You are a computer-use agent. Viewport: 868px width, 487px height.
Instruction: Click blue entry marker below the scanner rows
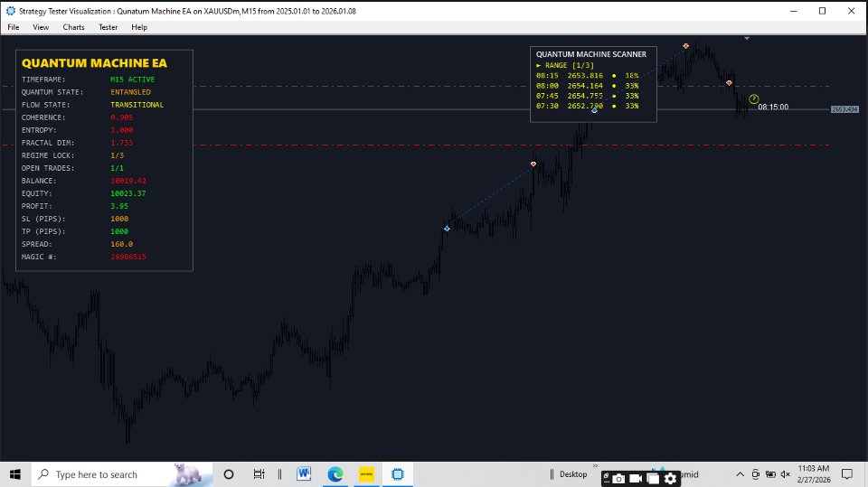[594, 110]
